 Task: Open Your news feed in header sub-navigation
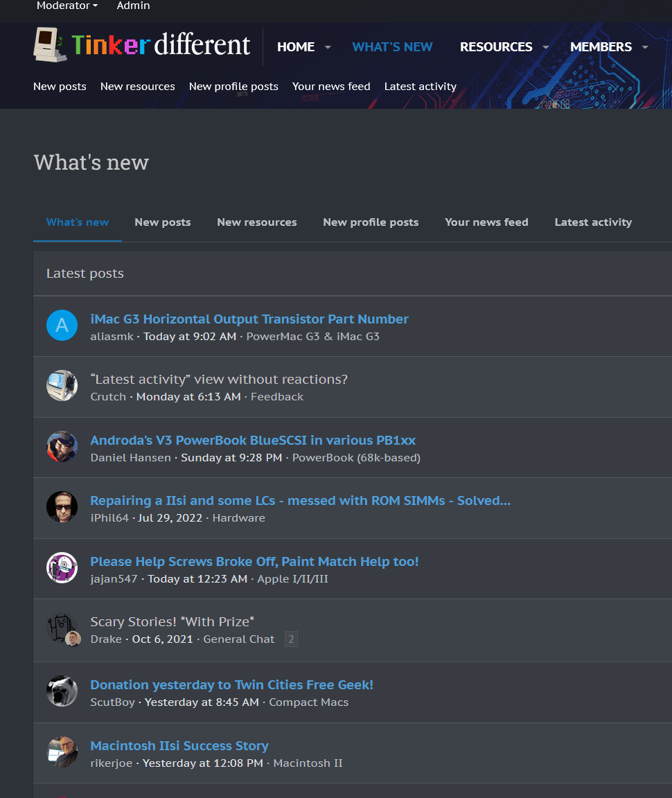331,87
